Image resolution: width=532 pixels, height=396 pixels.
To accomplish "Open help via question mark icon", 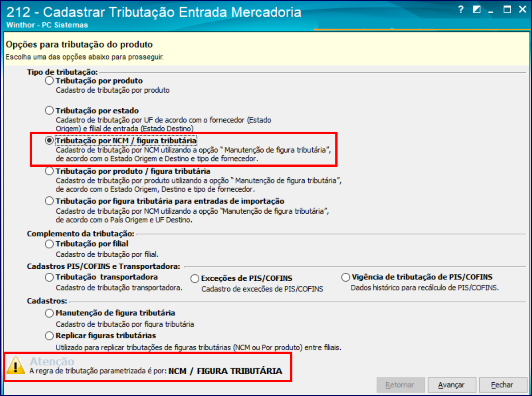I will tap(461, 10).
